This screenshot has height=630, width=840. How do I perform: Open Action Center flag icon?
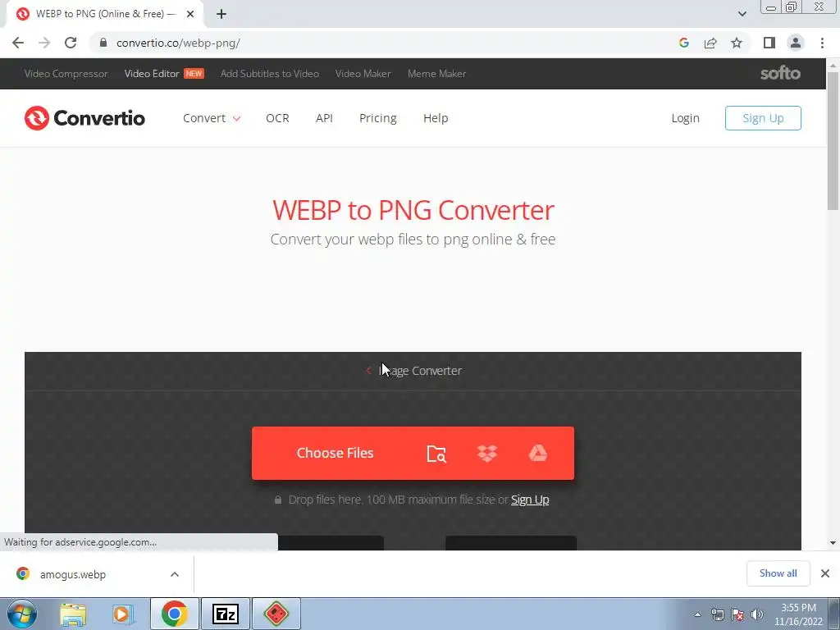point(737,614)
